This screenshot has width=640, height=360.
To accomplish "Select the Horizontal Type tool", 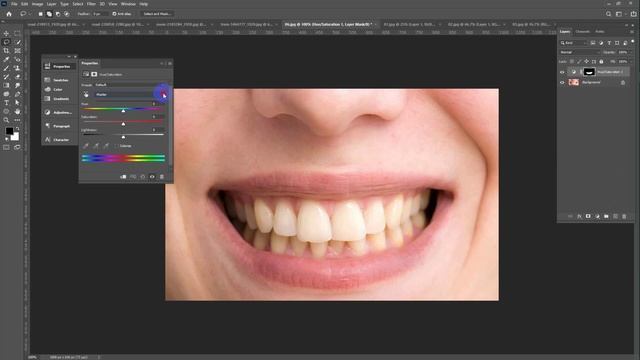I will click(x=6, y=103).
